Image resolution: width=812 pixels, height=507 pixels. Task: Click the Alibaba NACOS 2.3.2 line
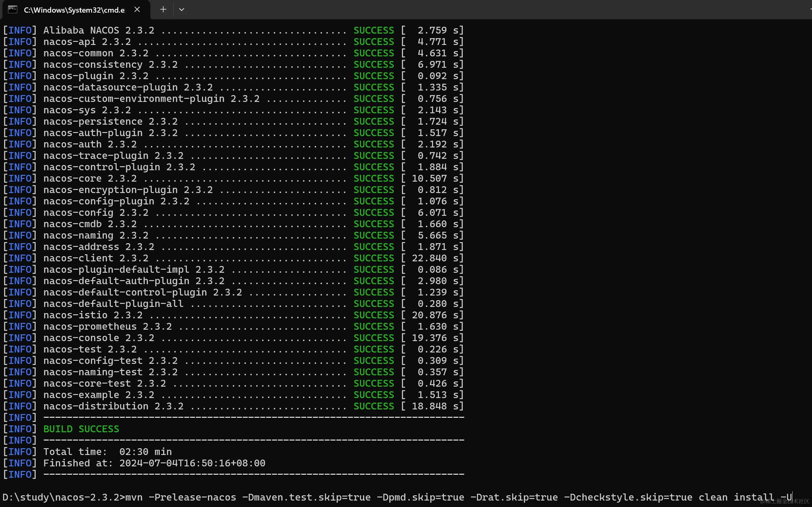(x=99, y=30)
